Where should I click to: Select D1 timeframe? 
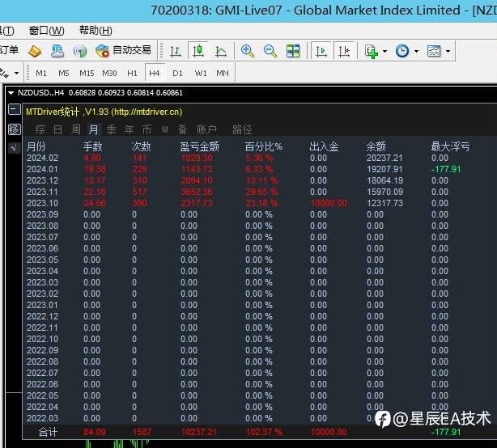[x=177, y=74]
